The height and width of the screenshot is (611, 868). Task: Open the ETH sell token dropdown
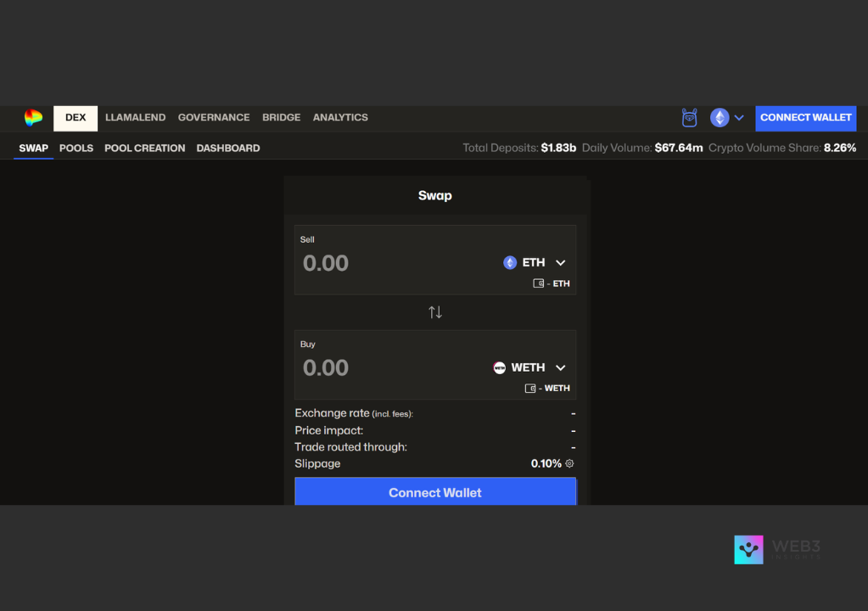pos(560,263)
